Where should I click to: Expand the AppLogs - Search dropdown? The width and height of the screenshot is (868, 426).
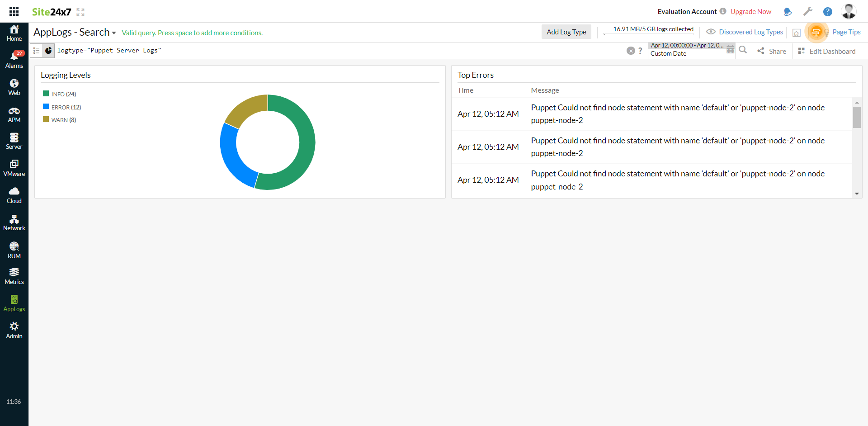pos(114,33)
